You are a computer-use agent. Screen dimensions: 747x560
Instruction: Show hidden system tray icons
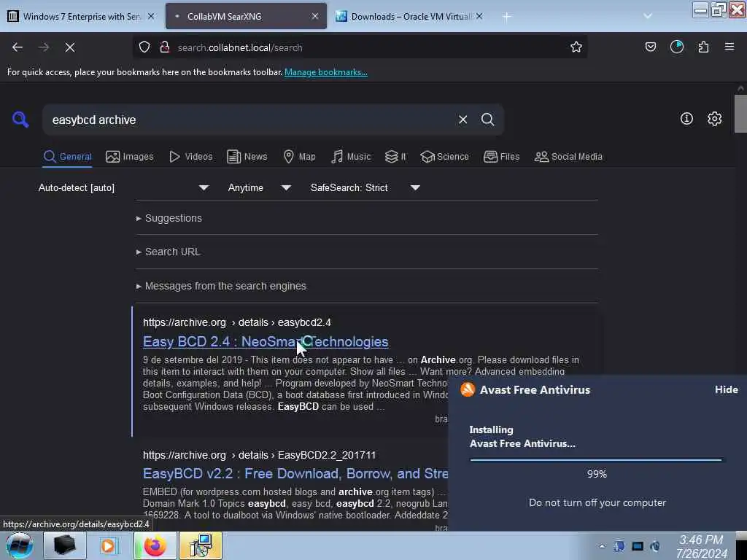coord(602,546)
